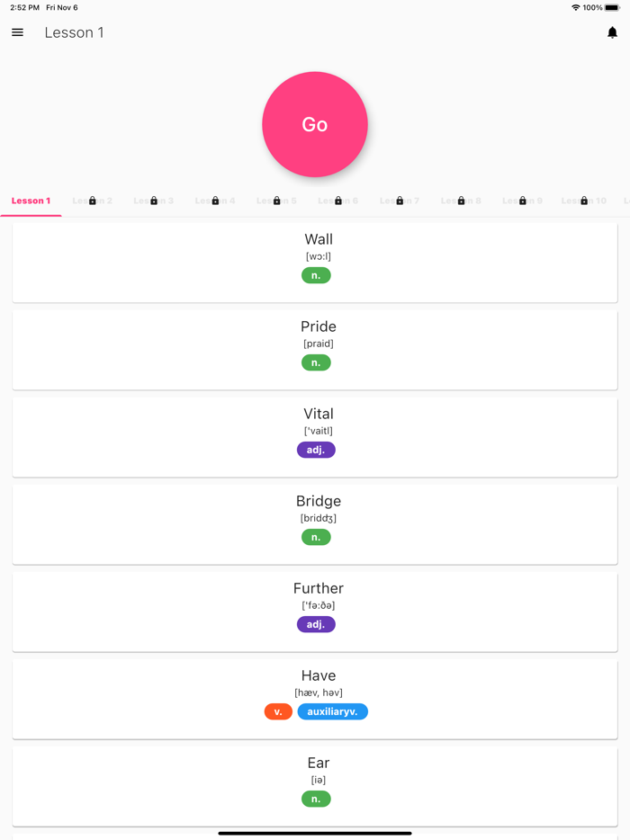630x840 pixels.
Task: Select the locked Lesson 8 tab
Action: coord(461,201)
